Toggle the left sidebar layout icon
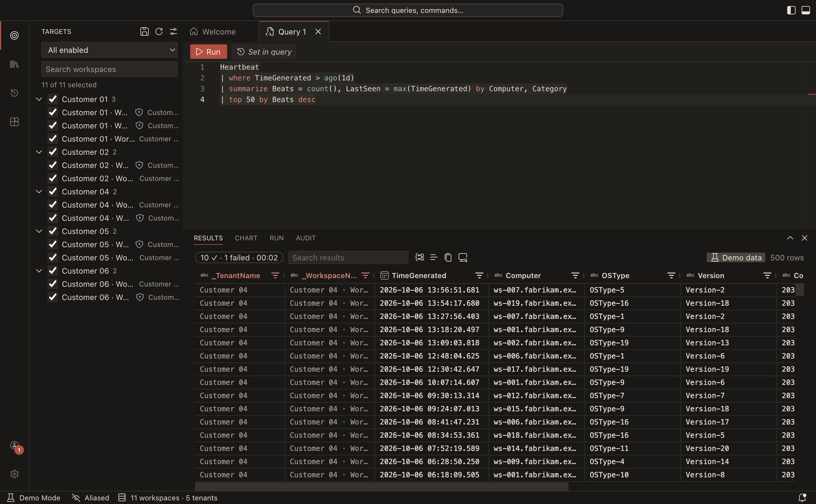 (791, 10)
